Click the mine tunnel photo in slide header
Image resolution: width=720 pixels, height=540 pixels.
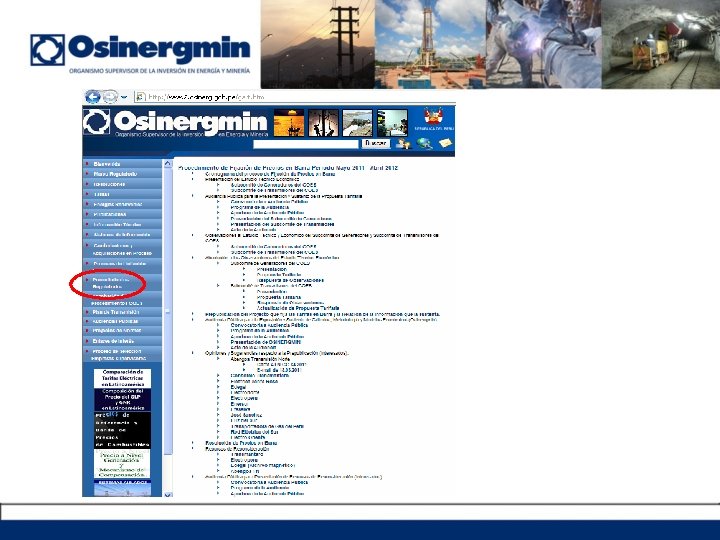click(x=661, y=44)
